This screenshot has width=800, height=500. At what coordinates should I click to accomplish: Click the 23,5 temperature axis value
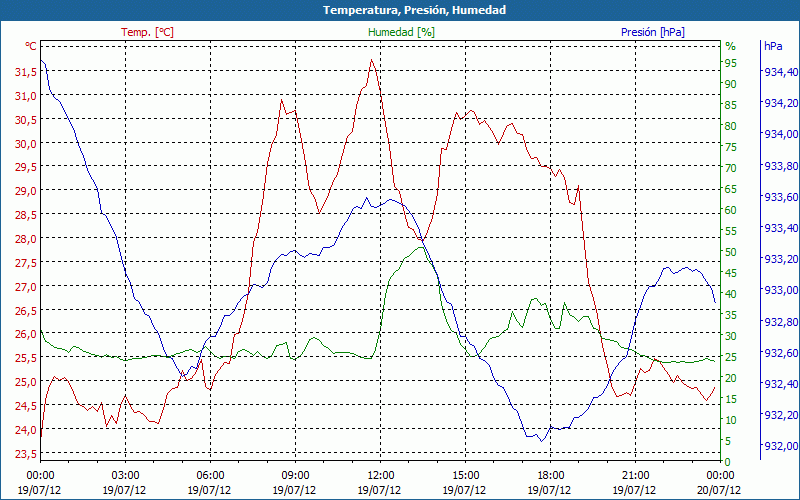[x=26, y=454]
